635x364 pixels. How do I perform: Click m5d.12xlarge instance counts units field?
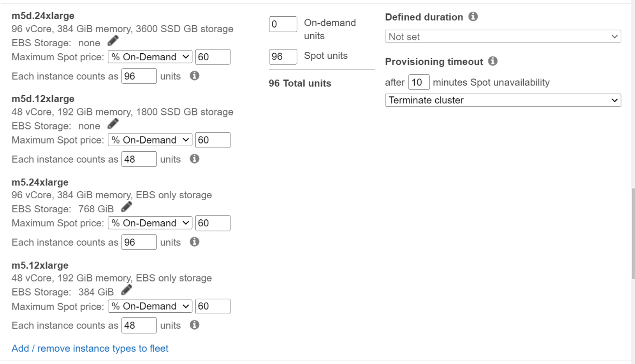139,159
